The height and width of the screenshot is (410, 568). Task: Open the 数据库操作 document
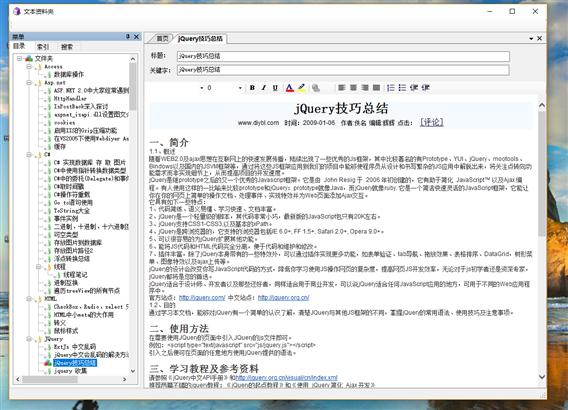69,75
